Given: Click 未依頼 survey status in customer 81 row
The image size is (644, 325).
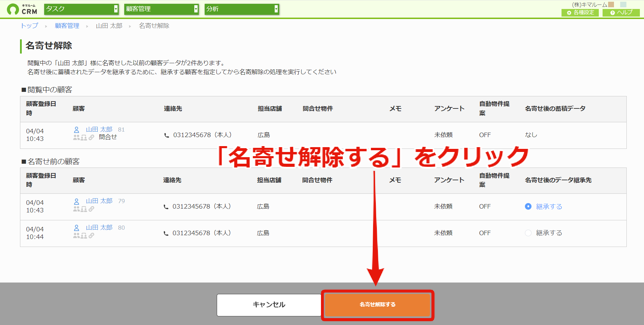Looking at the screenshot, I should [443, 135].
